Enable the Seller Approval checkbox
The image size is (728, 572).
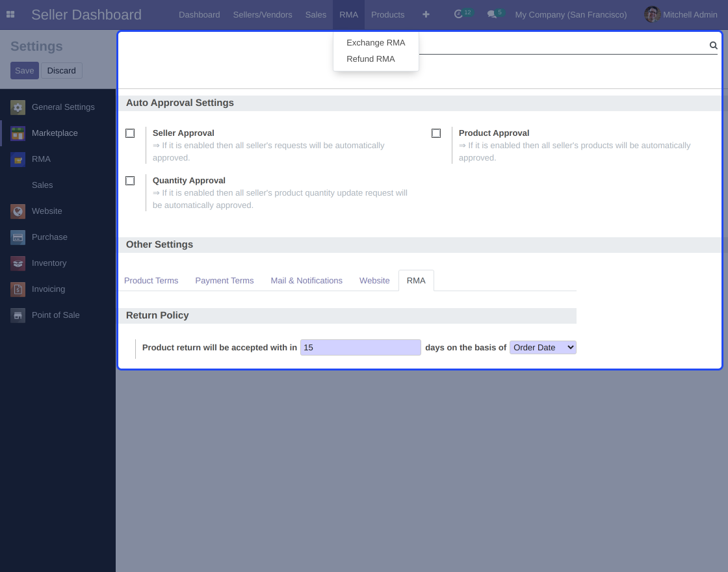click(x=130, y=133)
